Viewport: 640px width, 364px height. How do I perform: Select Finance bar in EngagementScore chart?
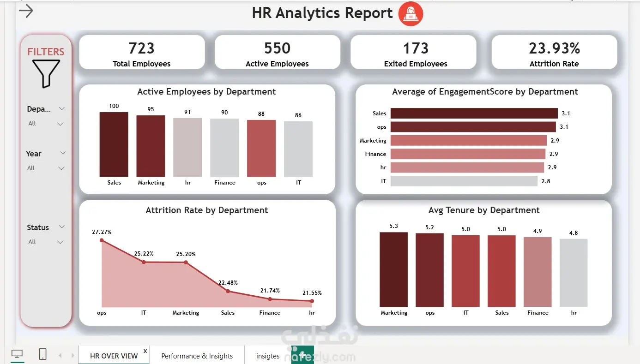coord(468,154)
